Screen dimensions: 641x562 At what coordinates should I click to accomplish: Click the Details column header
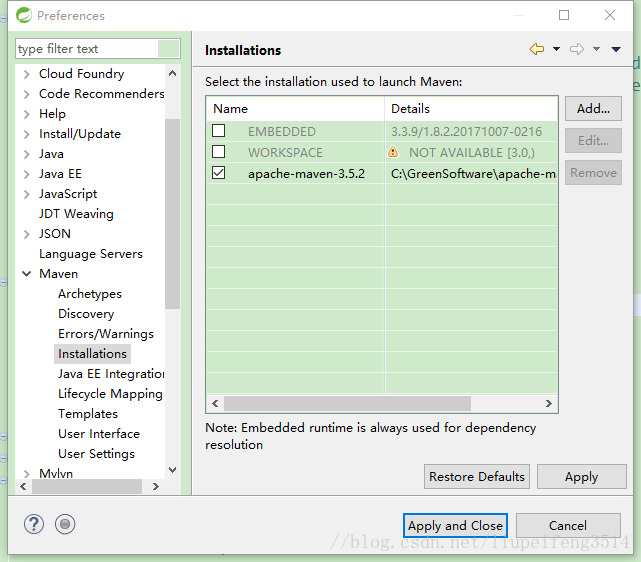click(x=471, y=109)
